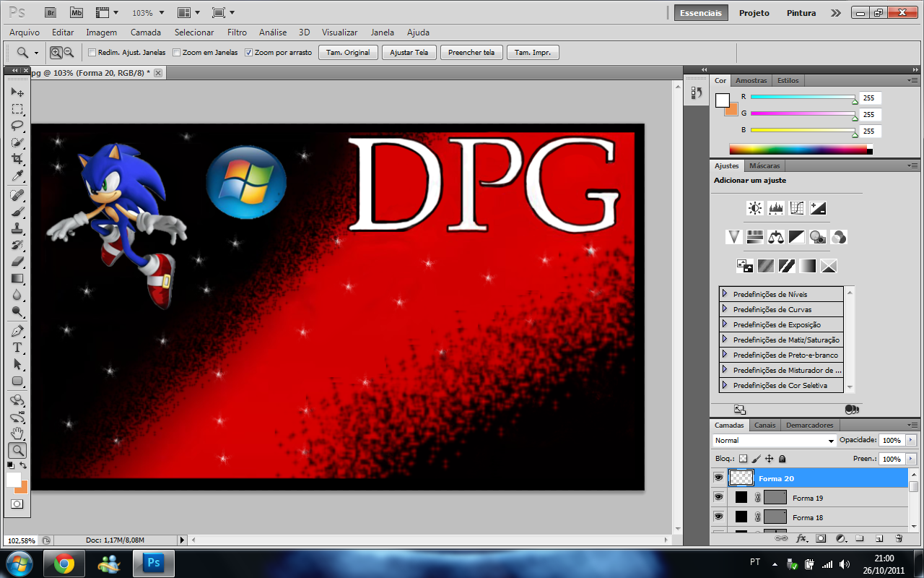The height and width of the screenshot is (578, 924).
Task: Select the Move tool
Action: click(17, 92)
